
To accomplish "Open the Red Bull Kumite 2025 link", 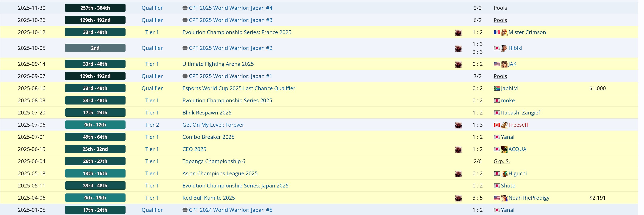I will [x=209, y=198].
